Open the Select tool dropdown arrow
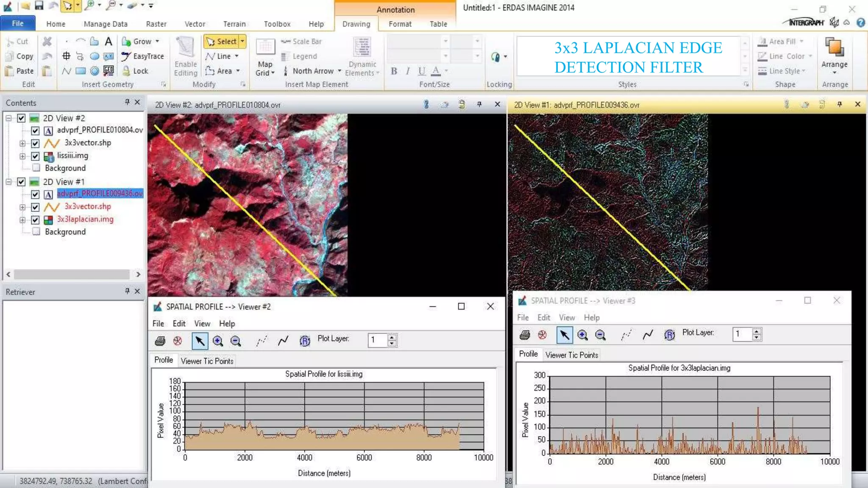This screenshot has height=488, width=868. coord(242,42)
